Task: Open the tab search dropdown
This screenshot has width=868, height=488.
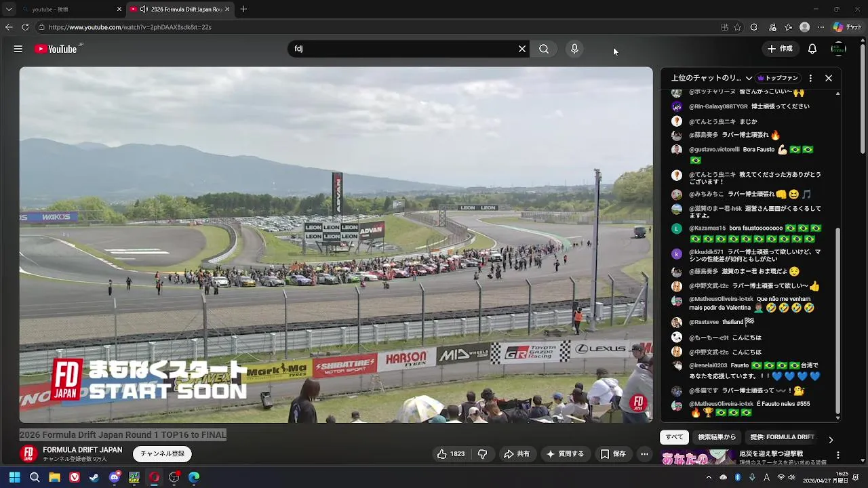Action: pos(9,9)
